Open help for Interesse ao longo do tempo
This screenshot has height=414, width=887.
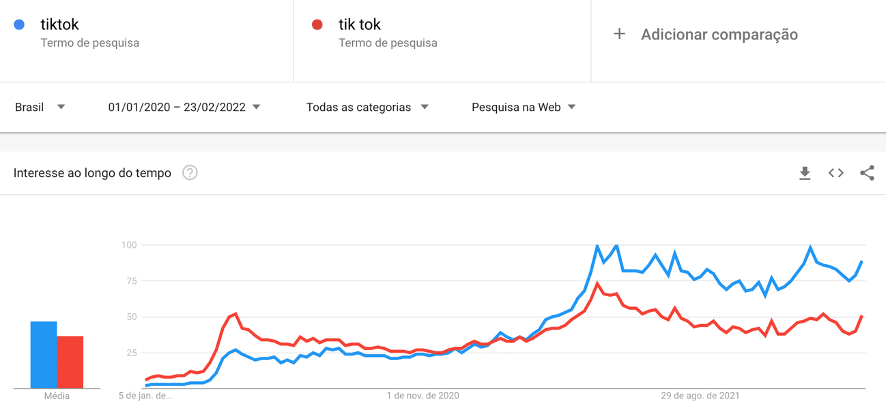190,173
